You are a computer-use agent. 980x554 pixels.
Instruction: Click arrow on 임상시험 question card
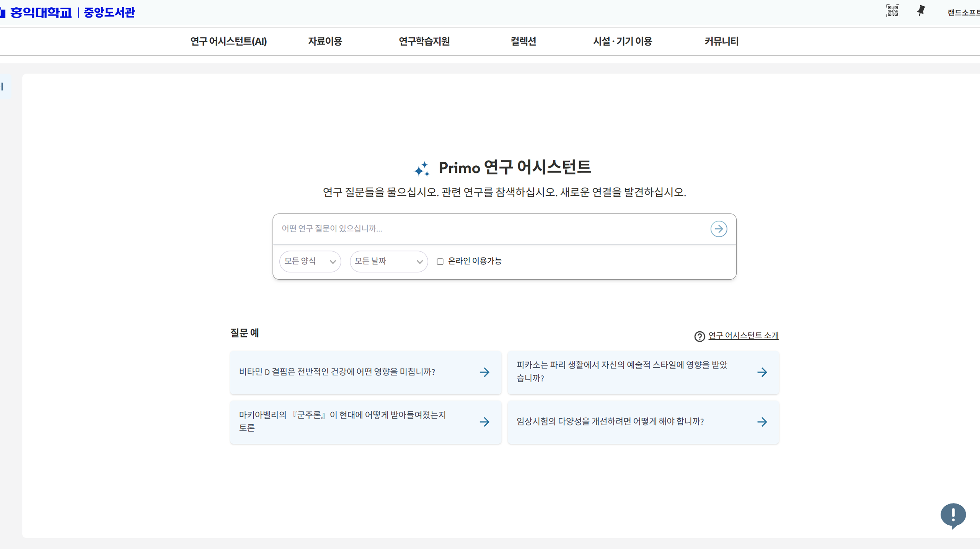(762, 422)
